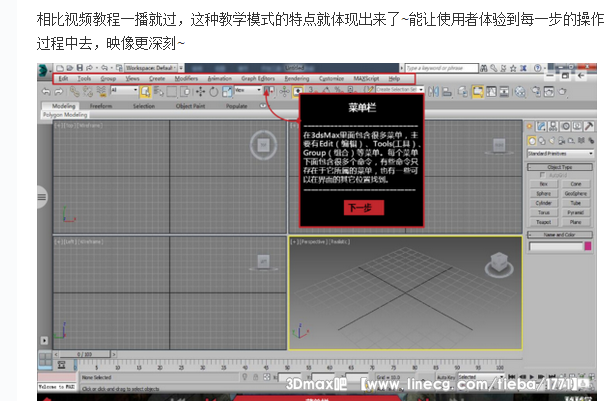607x401 pixels.
Task: Collapse the Object Type rollout
Action: point(560,167)
